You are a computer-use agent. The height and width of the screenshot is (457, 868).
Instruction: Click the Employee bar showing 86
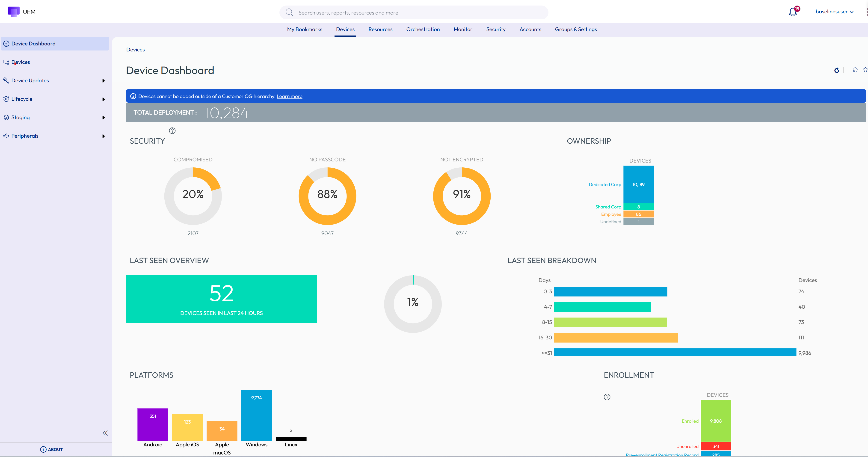(638, 214)
